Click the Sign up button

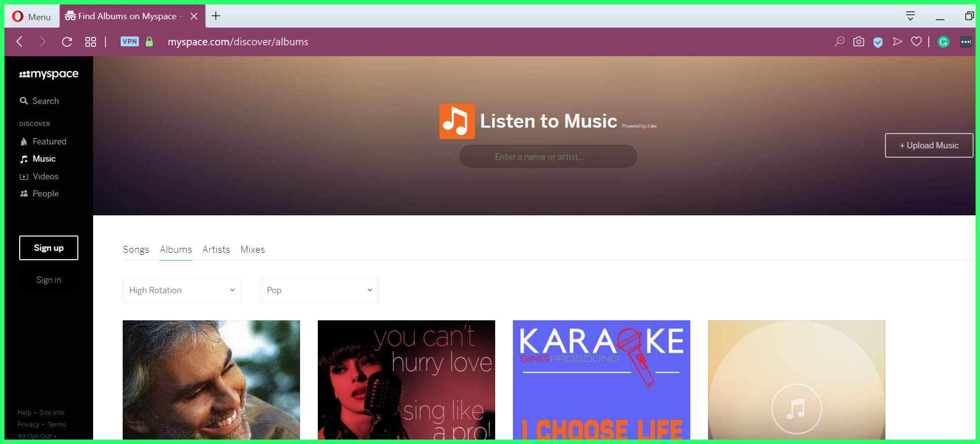pyautogui.click(x=49, y=248)
